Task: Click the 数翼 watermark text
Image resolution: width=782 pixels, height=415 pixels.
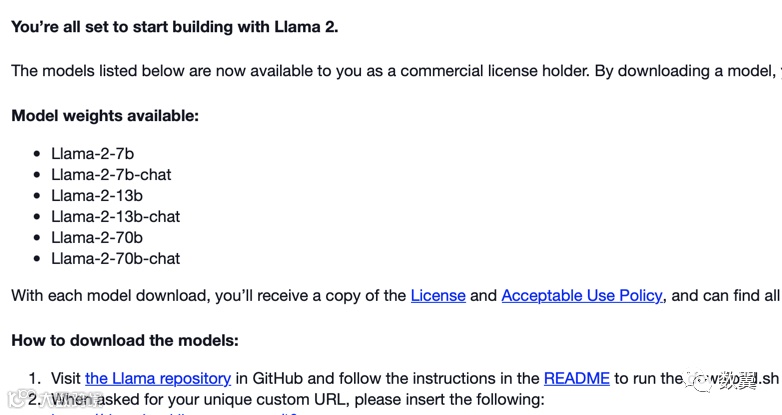Action: pyautogui.click(x=735, y=381)
